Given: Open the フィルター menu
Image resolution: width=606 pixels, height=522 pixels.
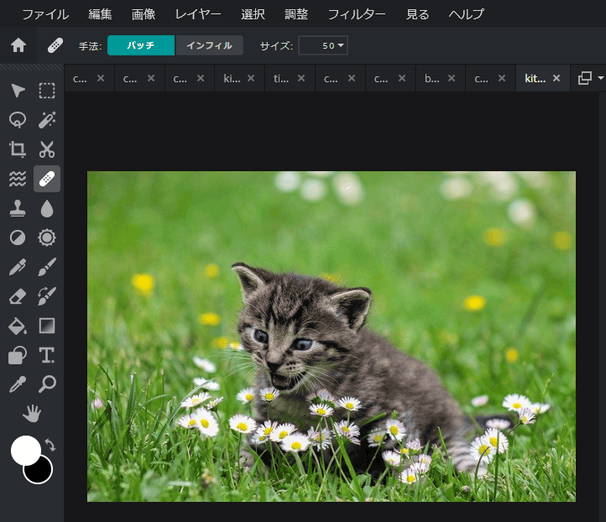Looking at the screenshot, I should [357, 15].
